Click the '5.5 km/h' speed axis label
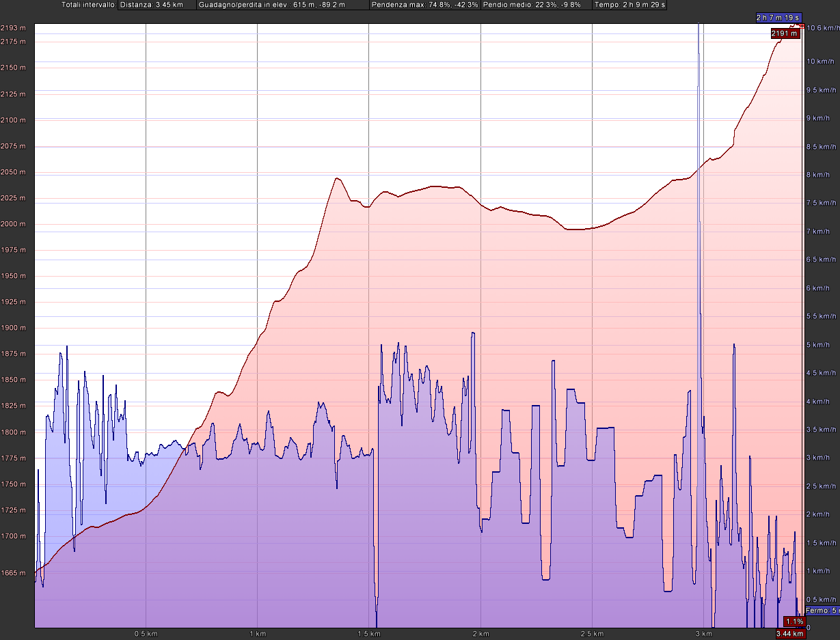Image resolution: width=840 pixels, height=640 pixels. [822, 317]
